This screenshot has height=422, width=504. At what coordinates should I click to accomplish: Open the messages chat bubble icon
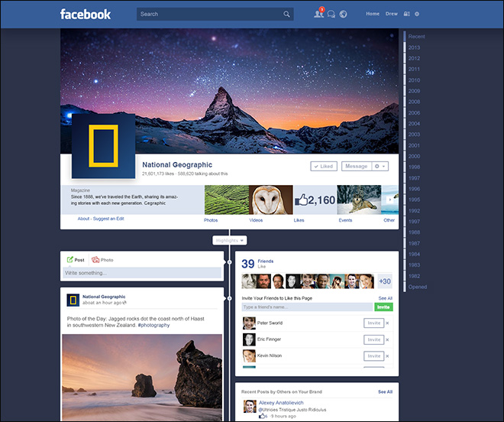(x=331, y=14)
